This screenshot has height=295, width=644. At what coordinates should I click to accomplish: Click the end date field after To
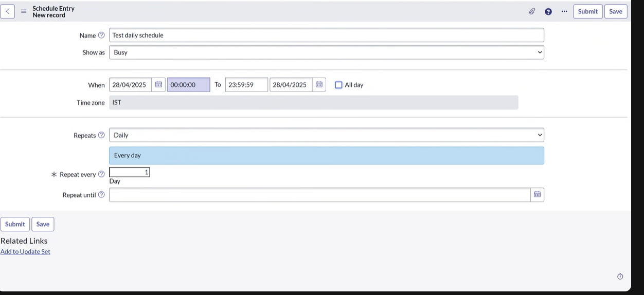point(291,85)
